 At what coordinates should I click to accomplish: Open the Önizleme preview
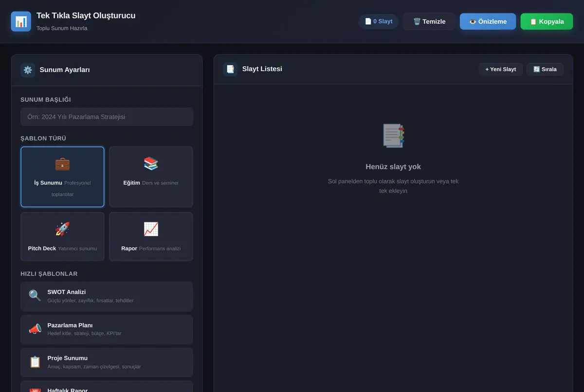pos(488,21)
